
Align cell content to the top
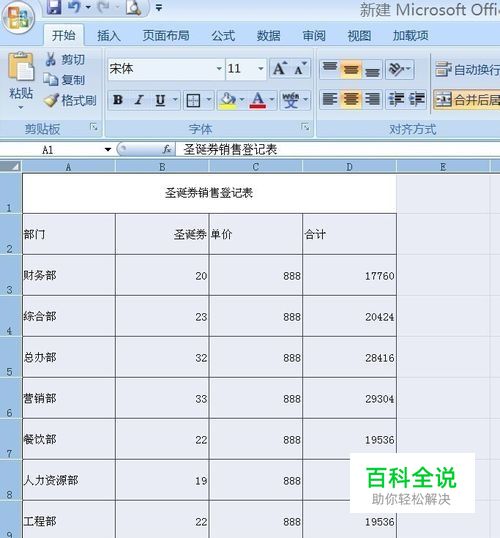pos(330,69)
